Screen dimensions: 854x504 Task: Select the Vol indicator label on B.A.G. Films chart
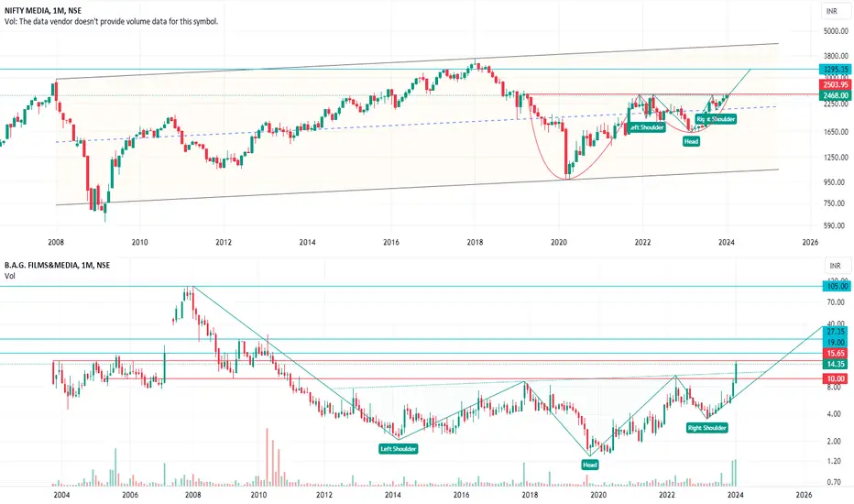pyautogui.click(x=10, y=276)
